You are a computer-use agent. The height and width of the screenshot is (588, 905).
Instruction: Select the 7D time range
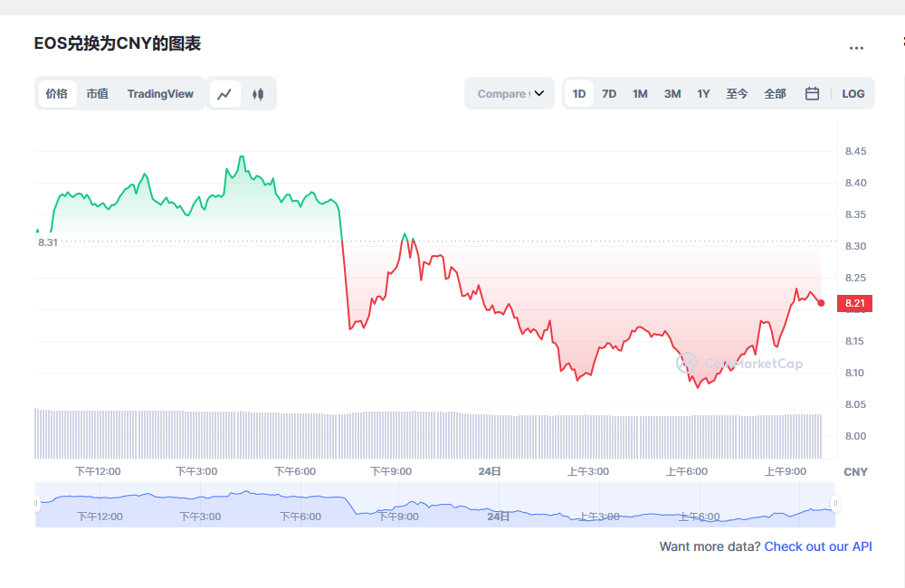(x=609, y=93)
